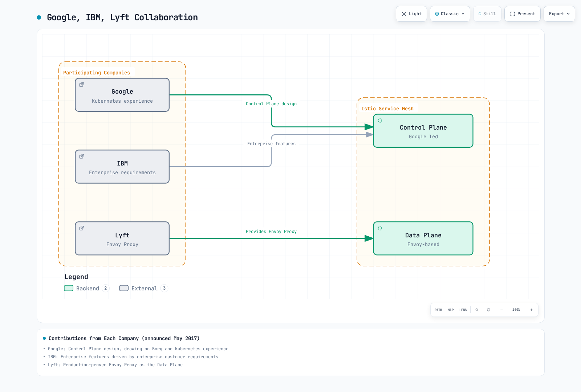The image size is (581, 392).
Task: Open the Classic style dropdown
Action: (x=450, y=14)
